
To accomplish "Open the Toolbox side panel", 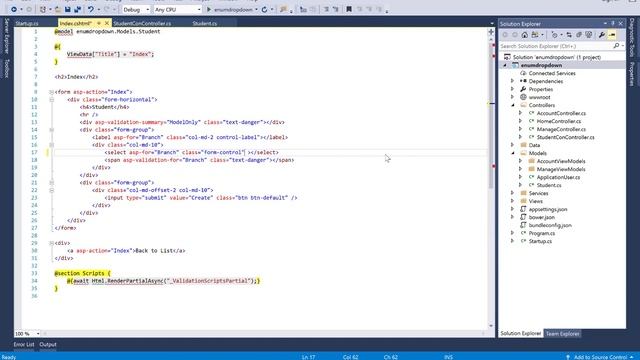I will click(x=7, y=68).
